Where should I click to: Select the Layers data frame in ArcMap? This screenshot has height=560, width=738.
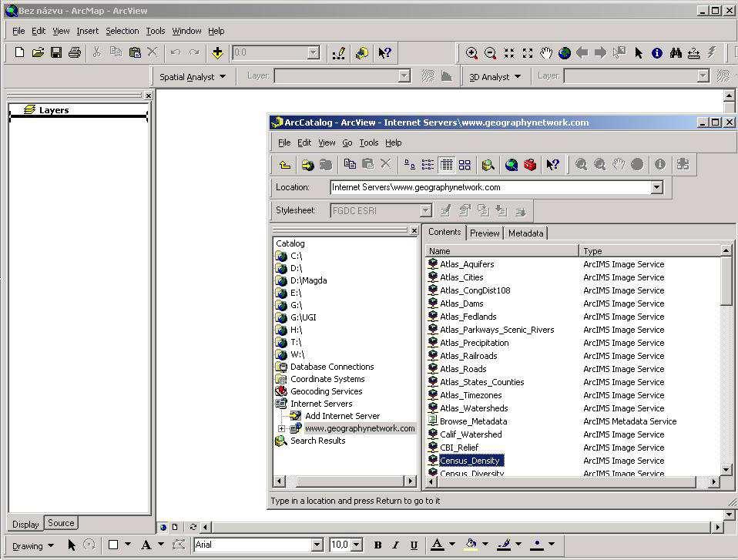[x=54, y=110]
